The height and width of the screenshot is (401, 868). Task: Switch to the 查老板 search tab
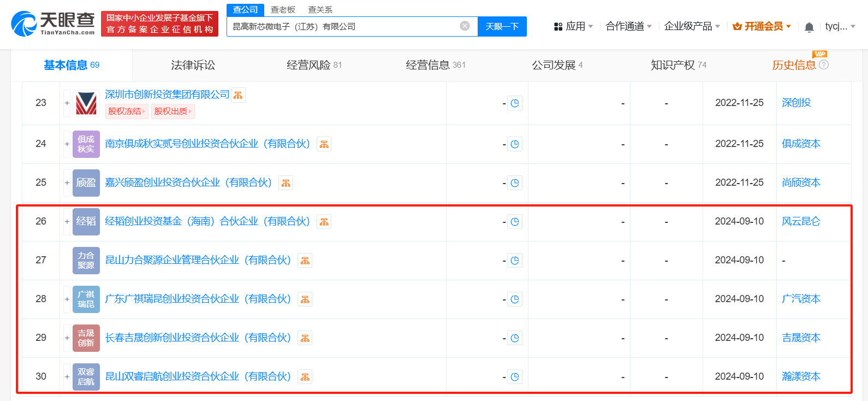[x=283, y=10]
